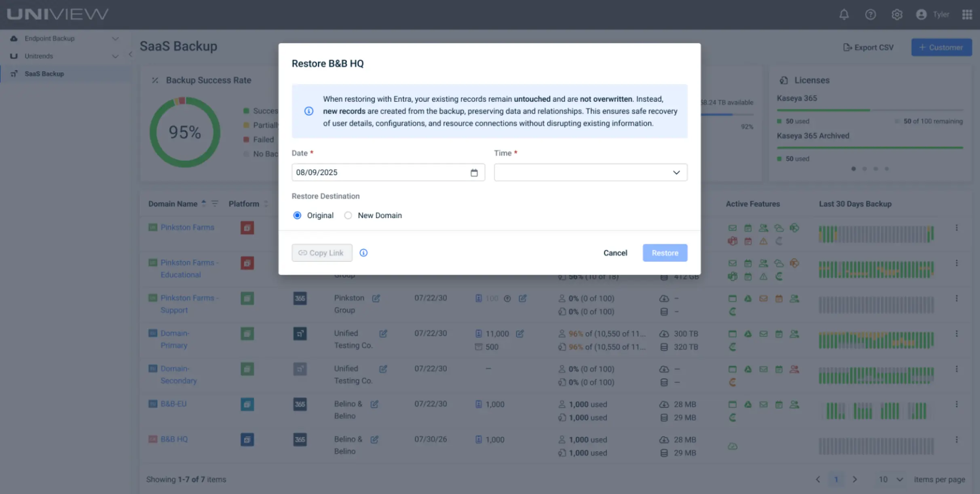Open the apps grid launcher
Viewport: 980px width, 494px height.
(x=967, y=15)
